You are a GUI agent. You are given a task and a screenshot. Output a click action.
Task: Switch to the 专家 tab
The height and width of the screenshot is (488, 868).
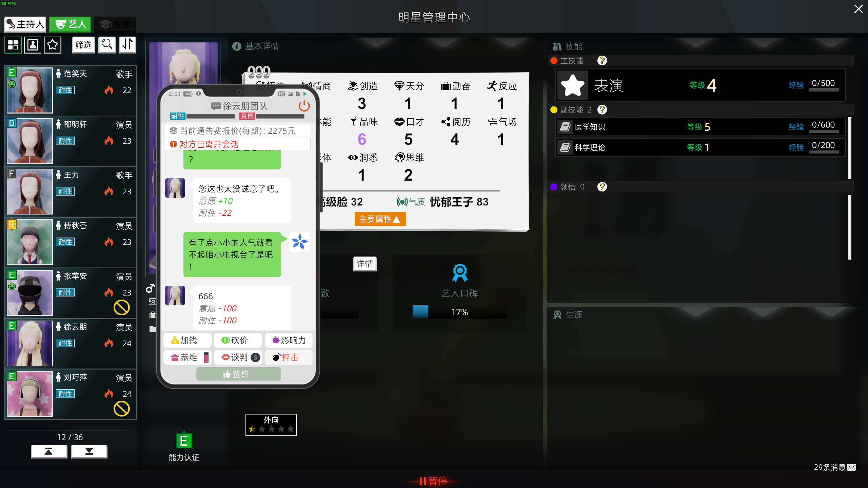pyautogui.click(x=115, y=24)
